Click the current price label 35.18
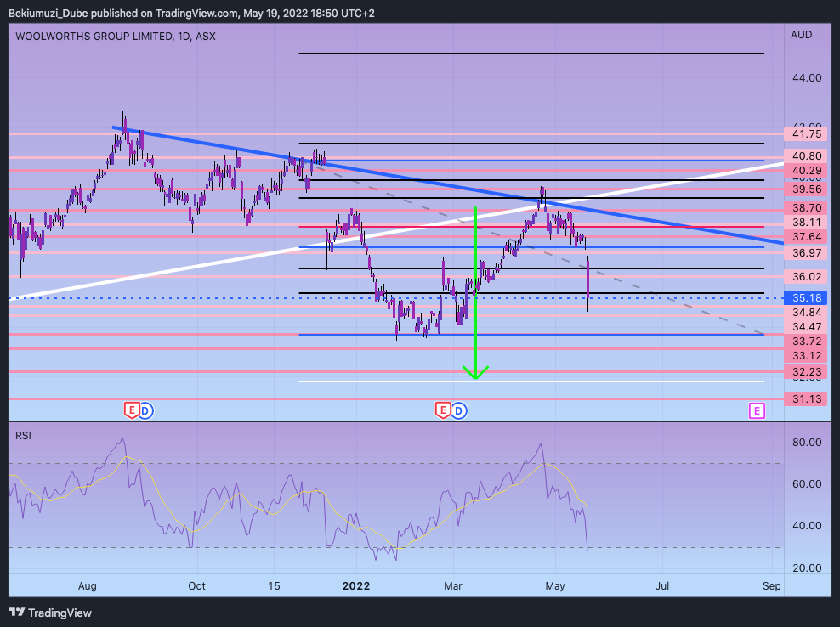This screenshot has height=627, width=840. (806, 297)
